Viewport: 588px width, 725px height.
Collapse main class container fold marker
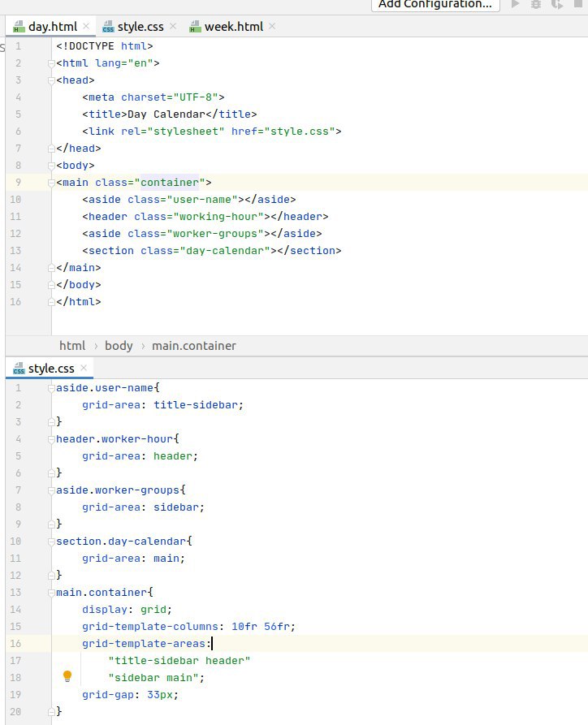click(x=51, y=183)
